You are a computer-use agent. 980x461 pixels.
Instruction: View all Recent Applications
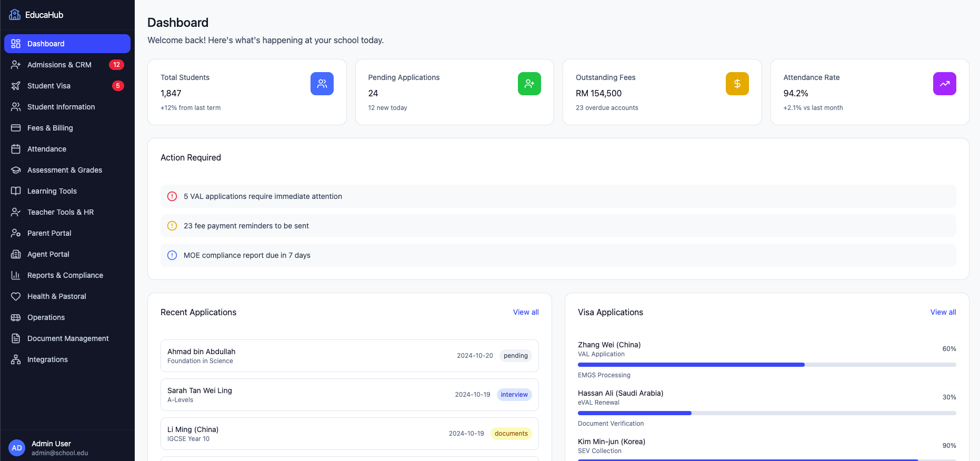pos(525,312)
